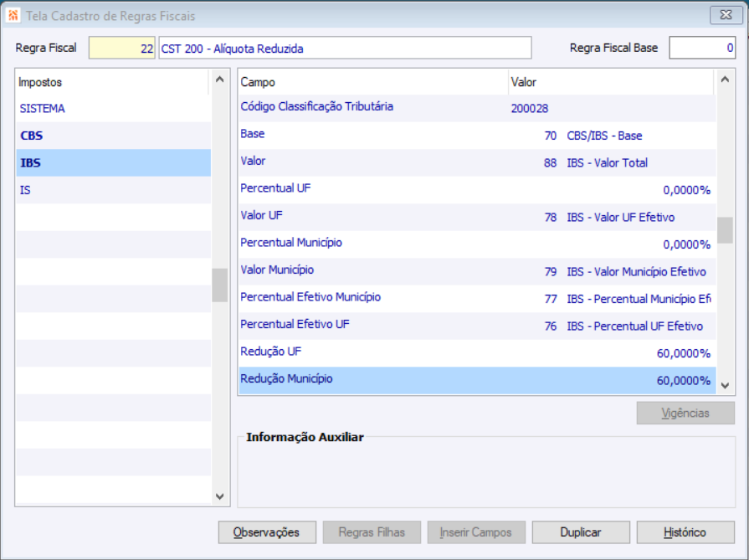The image size is (749, 560).
Task: Select IBS in the Impostos list
Action: pyautogui.click(x=113, y=163)
